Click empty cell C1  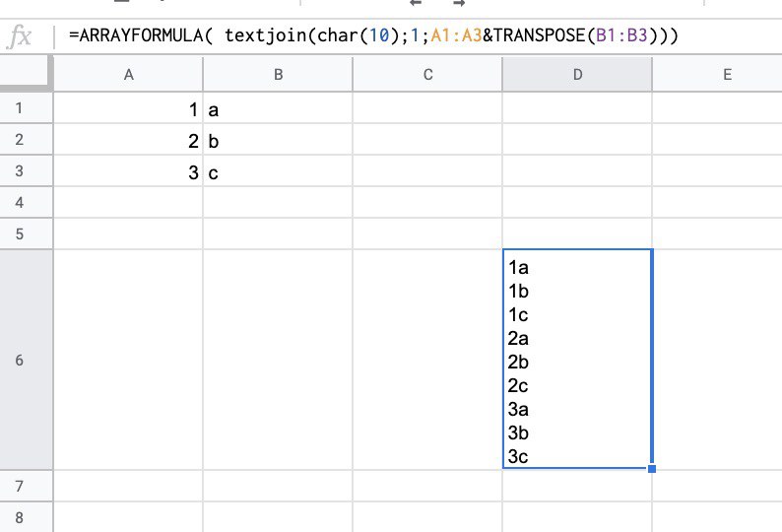(x=427, y=107)
